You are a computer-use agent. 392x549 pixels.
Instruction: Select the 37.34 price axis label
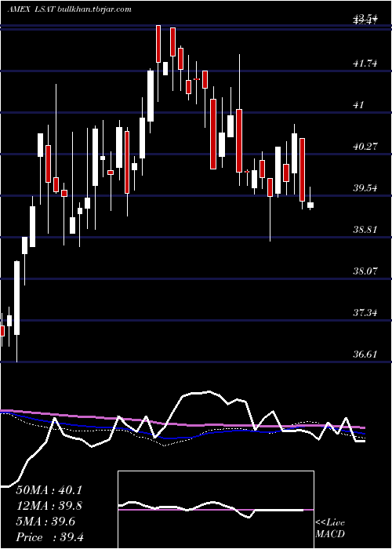coord(365,312)
